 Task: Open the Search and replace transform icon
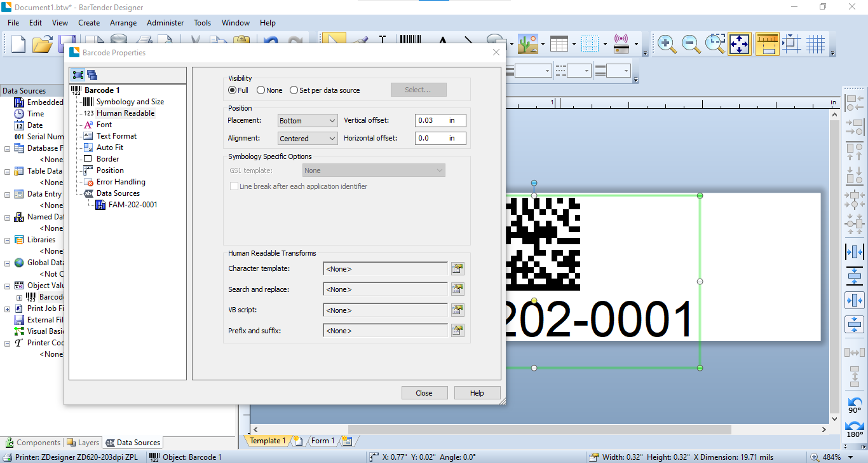458,289
